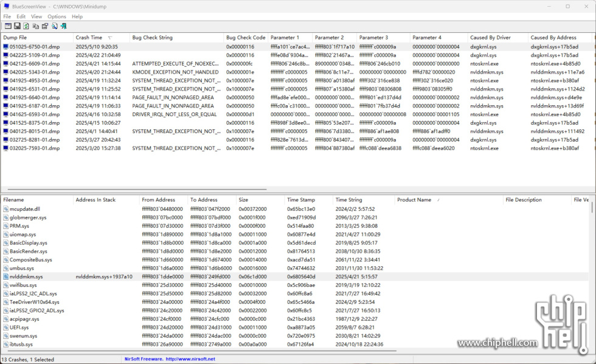Open the Help menu

click(x=77, y=16)
